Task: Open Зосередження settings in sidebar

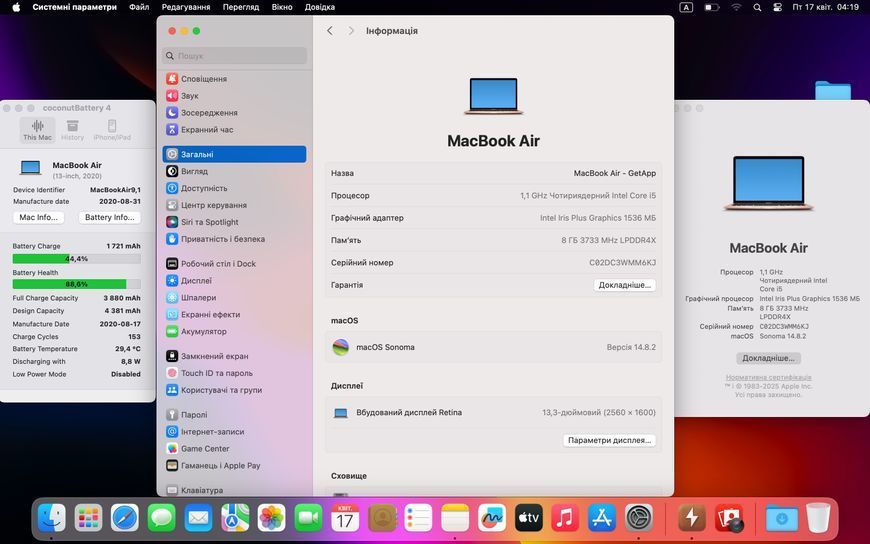Action: click(234, 113)
